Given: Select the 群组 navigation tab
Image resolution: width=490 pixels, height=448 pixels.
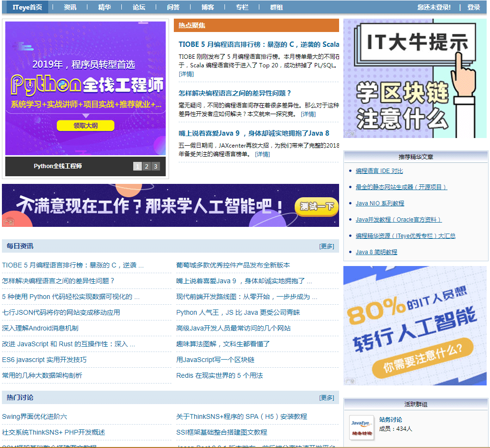Looking at the screenshot, I should pos(276,7).
